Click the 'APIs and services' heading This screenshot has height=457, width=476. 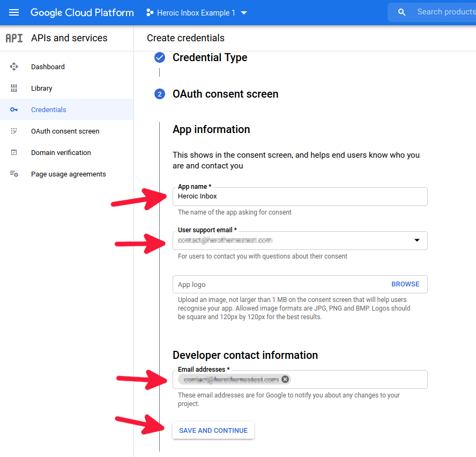click(x=69, y=38)
